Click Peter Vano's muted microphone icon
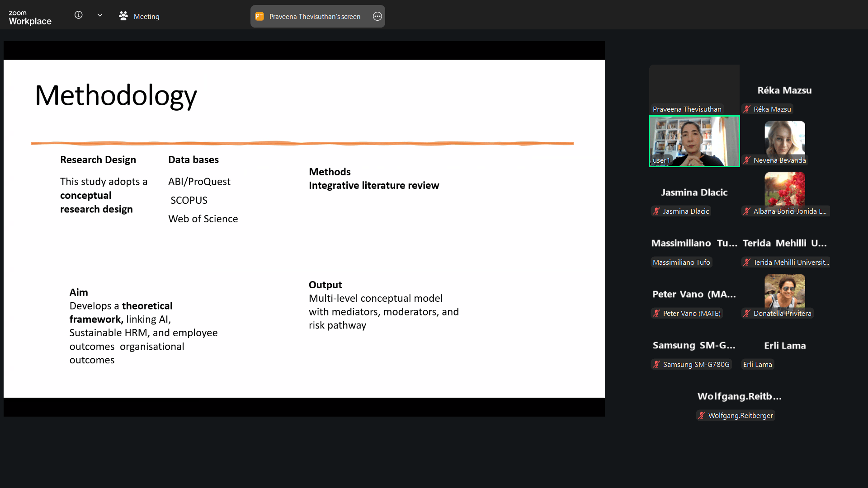Screen dimensions: 868x488 tap(656, 313)
